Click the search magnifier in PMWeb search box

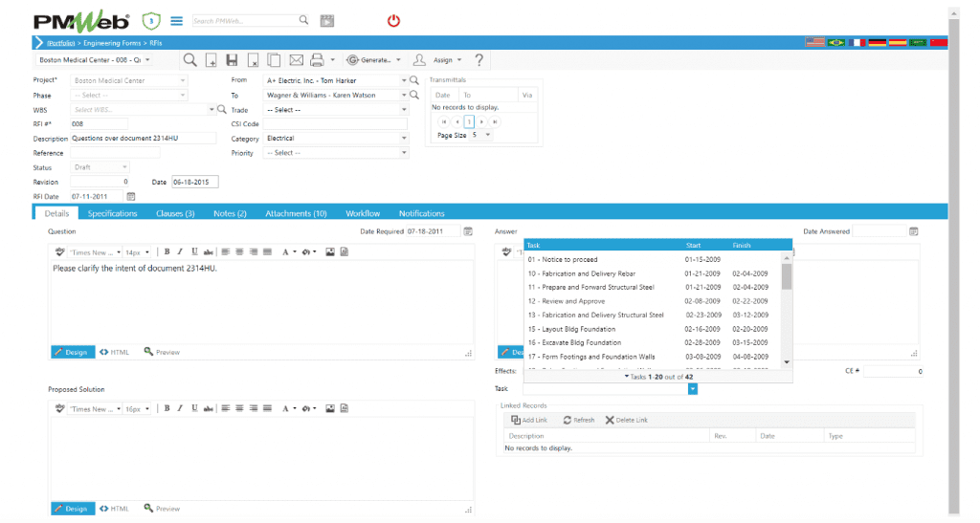[x=303, y=20]
